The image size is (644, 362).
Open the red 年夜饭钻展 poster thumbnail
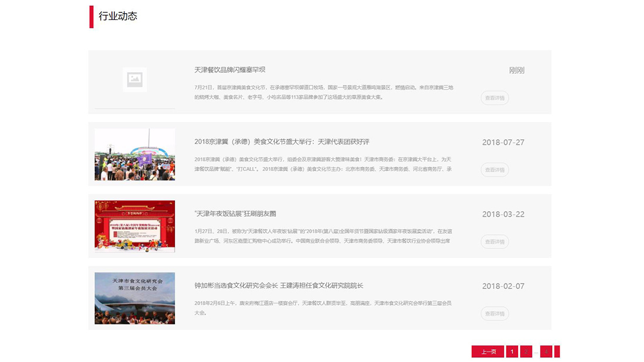[135, 227]
